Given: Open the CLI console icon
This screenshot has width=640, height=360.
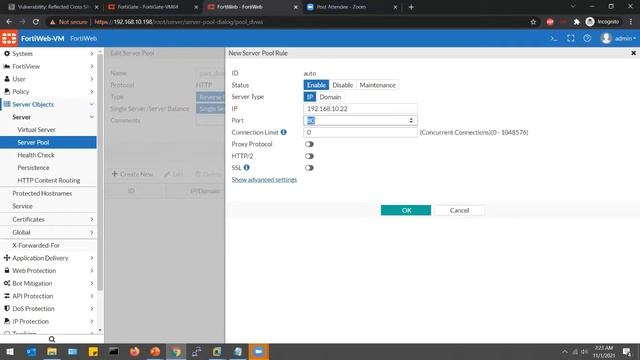Looking at the screenshot, I should tap(554, 38).
